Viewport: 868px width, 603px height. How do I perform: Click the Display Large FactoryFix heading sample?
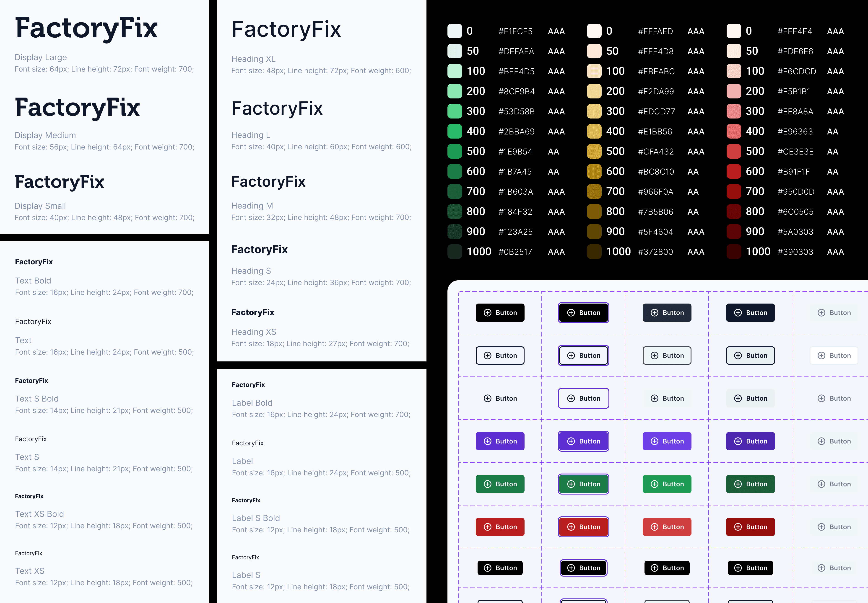coord(86,28)
